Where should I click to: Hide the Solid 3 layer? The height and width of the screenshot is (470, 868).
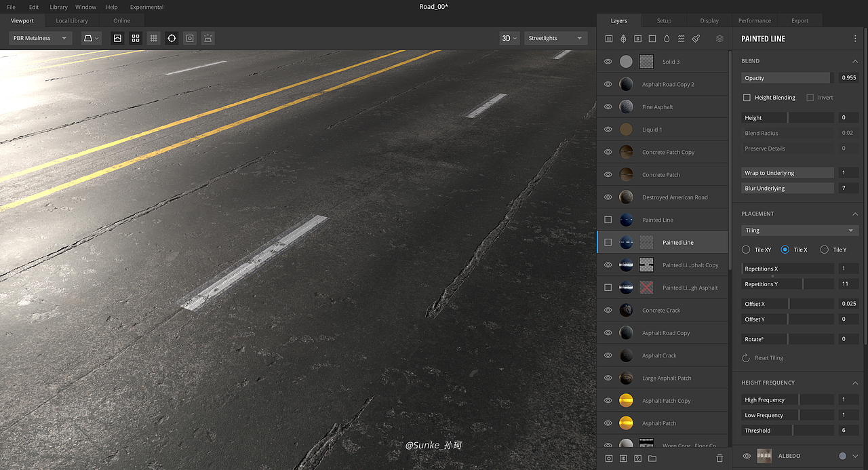pos(608,62)
